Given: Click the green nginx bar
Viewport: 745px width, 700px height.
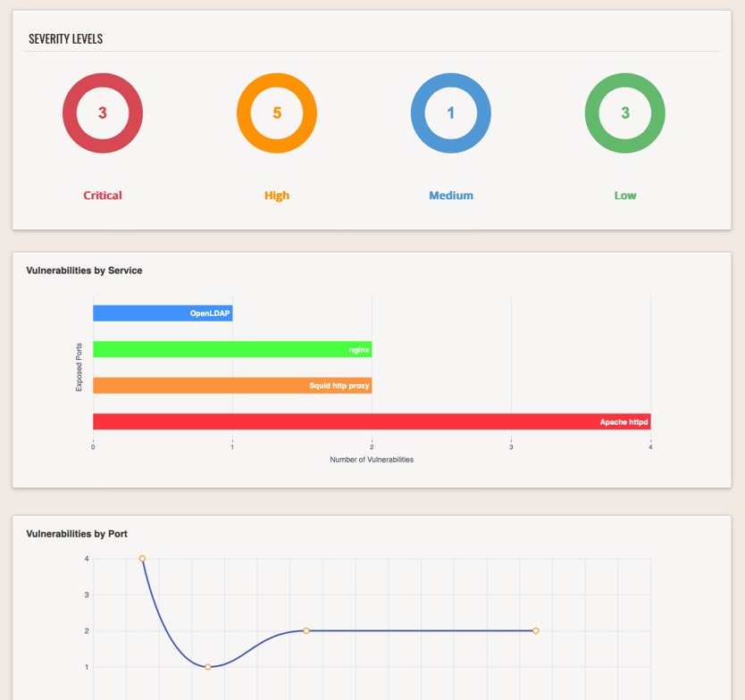Looking at the screenshot, I should (232, 349).
